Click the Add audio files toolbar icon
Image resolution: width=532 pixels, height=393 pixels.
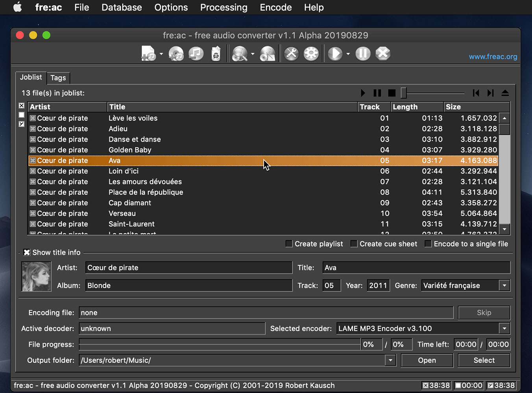148,53
